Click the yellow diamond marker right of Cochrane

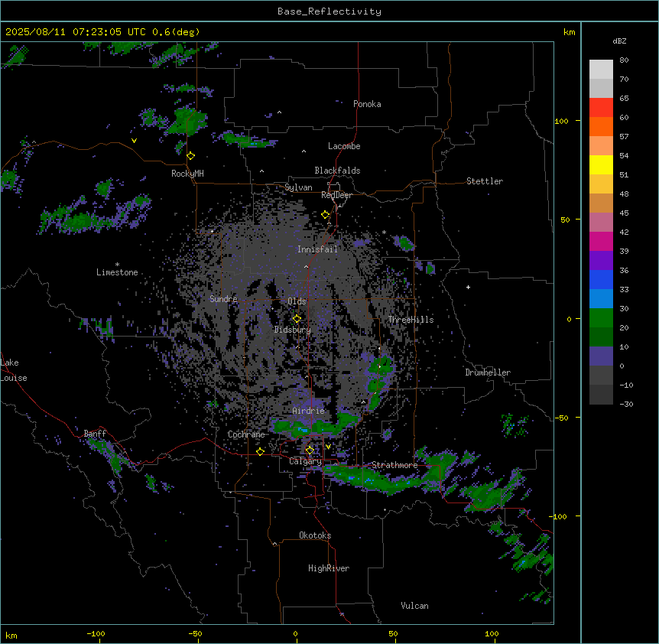pos(260,451)
